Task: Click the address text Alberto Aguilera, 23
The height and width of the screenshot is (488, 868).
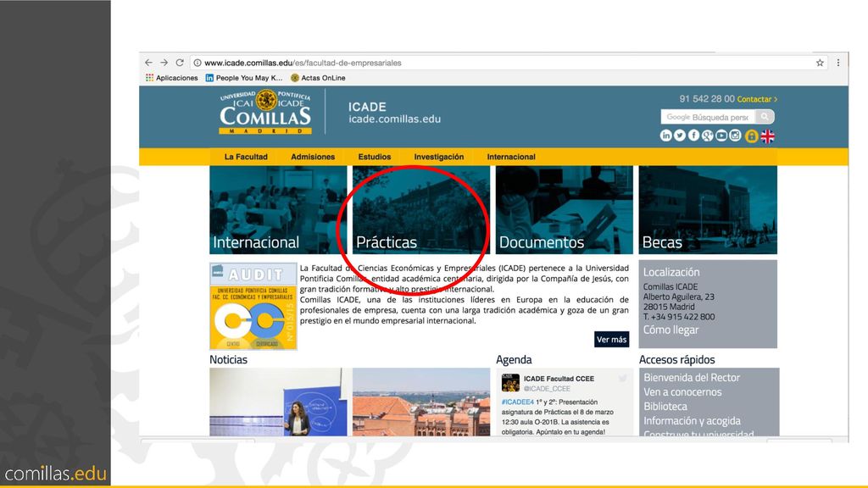Action: tap(679, 297)
